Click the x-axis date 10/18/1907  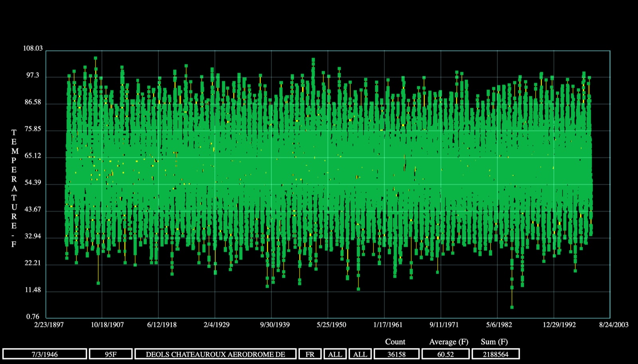point(107,325)
